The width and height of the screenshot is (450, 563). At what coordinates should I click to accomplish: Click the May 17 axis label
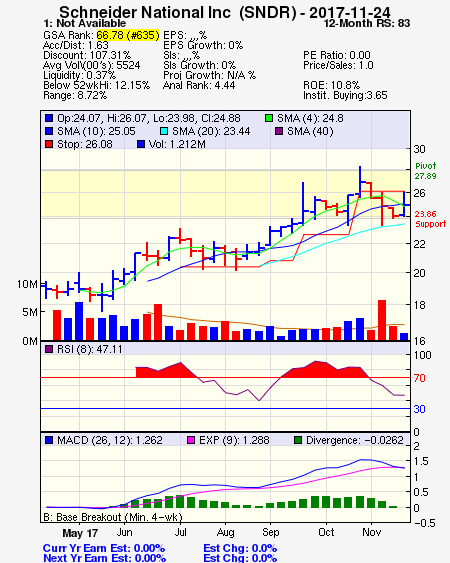pyautogui.click(x=80, y=533)
